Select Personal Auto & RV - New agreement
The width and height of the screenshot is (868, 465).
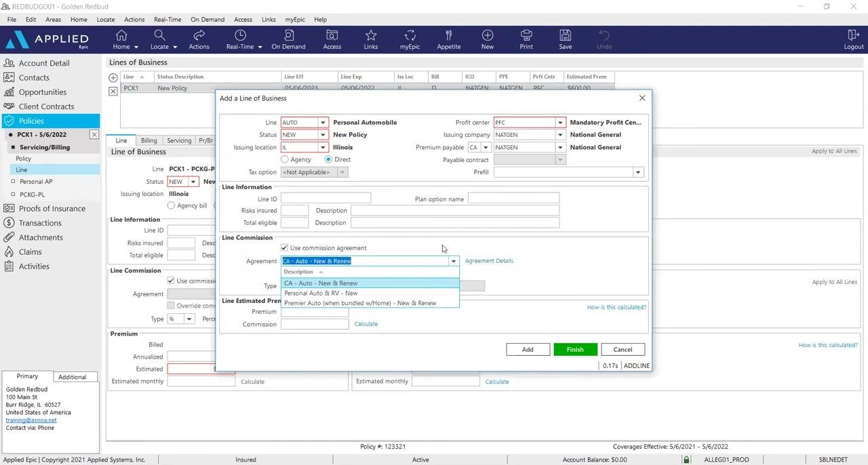tap(370, 293)
